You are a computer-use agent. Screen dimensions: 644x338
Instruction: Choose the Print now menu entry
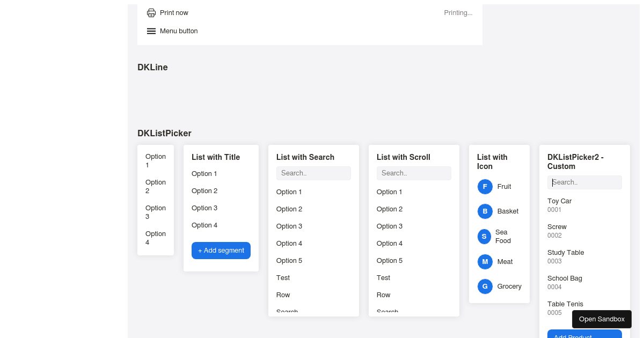(174, 12)
